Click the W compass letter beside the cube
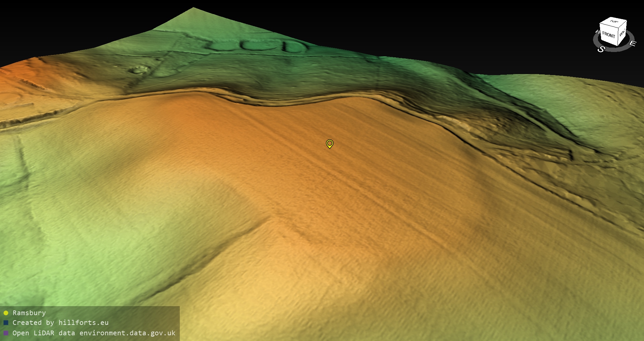Viewport: 644px width, 341px height. coord(597,32)
